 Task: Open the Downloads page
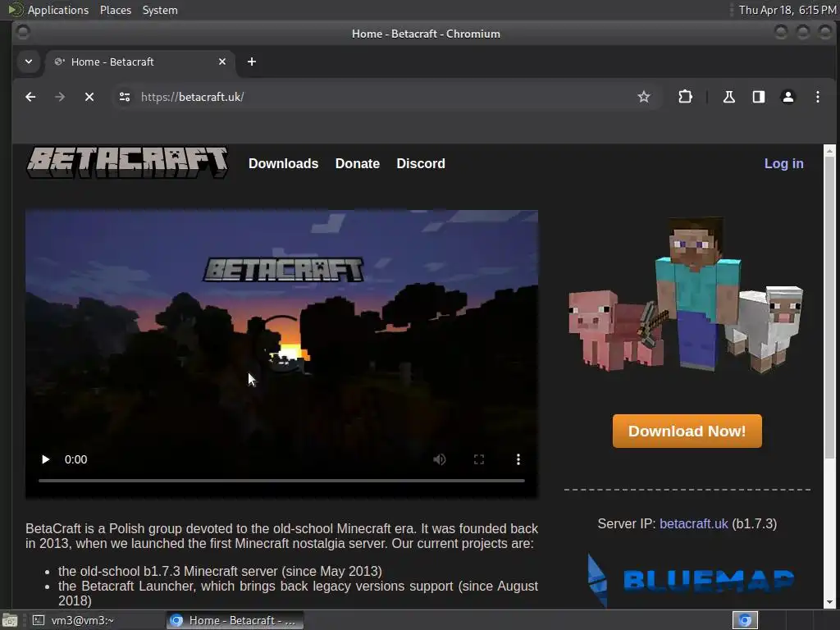[283, 163]
